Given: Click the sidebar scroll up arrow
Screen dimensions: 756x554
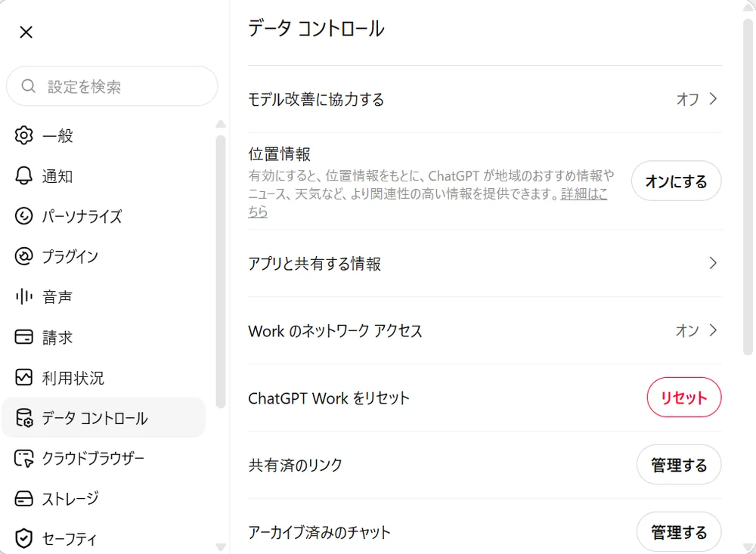Looking at the screenshot, I should (221, 124).
